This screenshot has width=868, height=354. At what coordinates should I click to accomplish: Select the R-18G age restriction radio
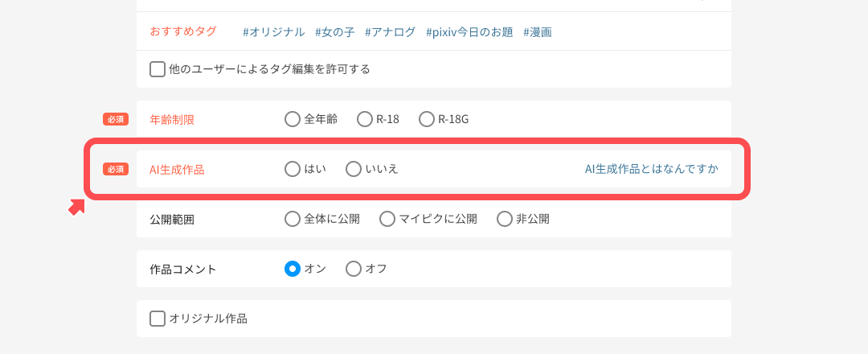pyautogui.click(x=427, y=119)
